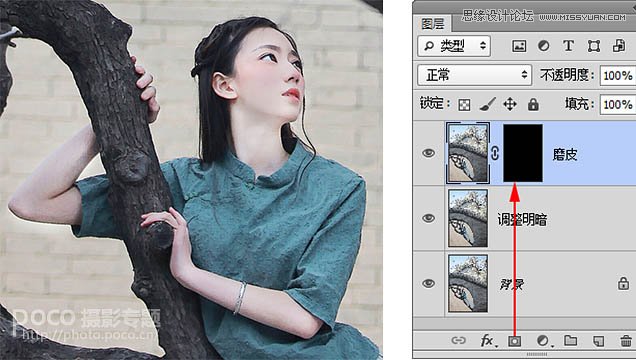Select the 背景 layer thumbnail
The image size is (636, 360).
click(x=468, y=283)
